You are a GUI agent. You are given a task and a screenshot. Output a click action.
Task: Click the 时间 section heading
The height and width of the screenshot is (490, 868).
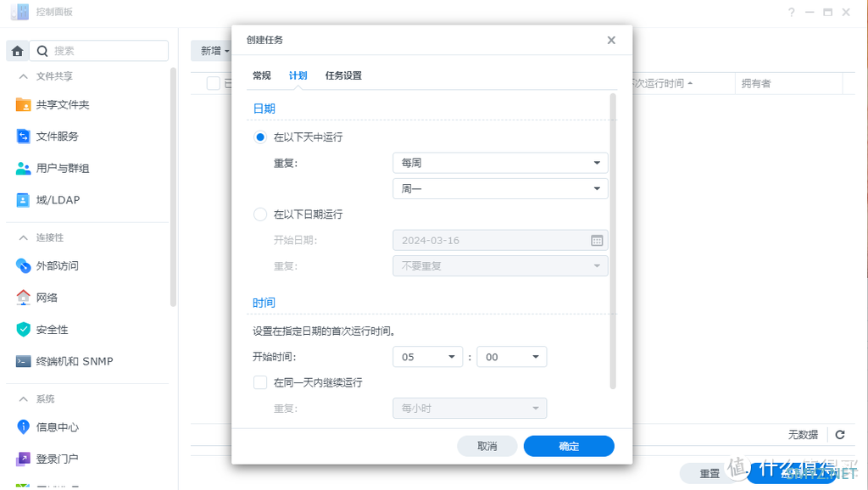click(x=264, y=303)
